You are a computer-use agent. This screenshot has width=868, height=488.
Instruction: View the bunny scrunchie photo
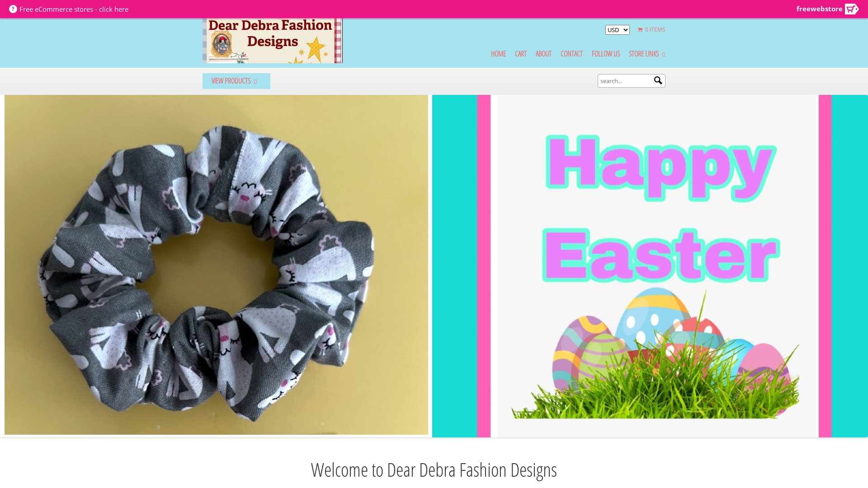(x=216, y=265)
